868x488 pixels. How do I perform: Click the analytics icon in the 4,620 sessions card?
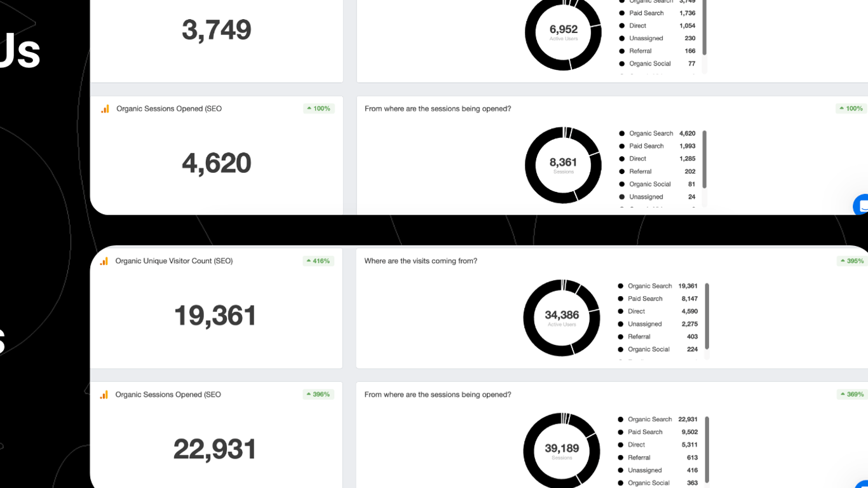105,109
